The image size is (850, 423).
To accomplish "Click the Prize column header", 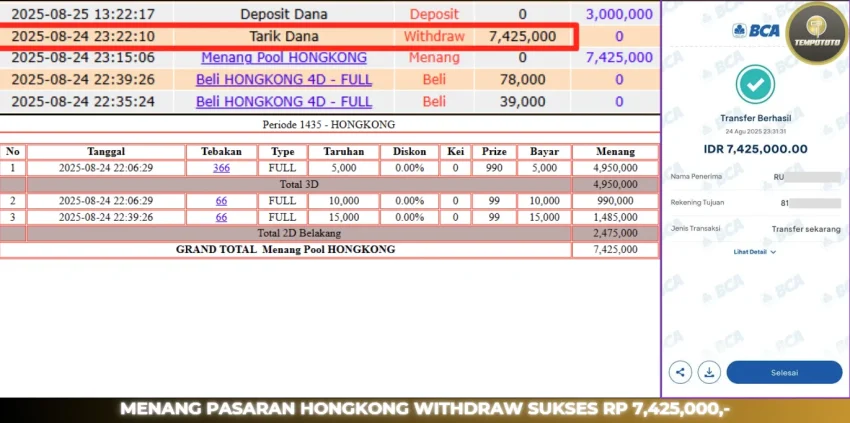I will pos(494,152).
